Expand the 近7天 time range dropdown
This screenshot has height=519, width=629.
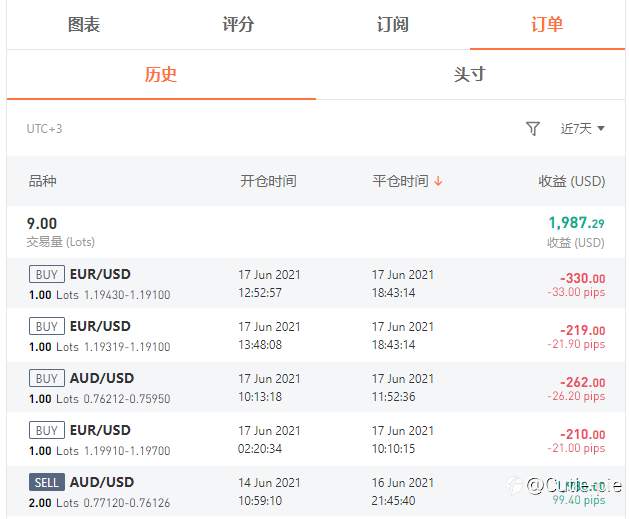pos(582,129)
